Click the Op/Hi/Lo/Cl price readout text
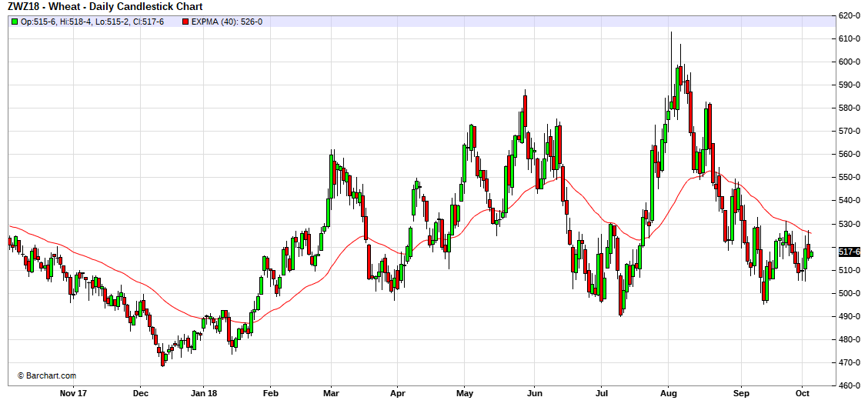This screenshot has width=868, height=417. [92, 22]
